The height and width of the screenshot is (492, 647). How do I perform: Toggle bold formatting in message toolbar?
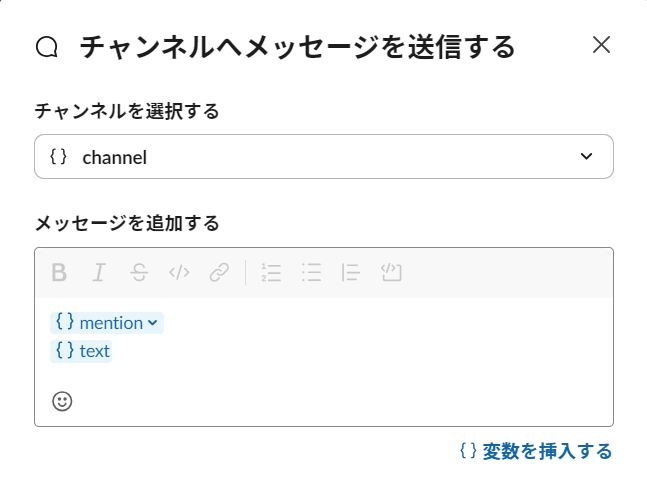pyautogui.click(x=59, y=273)
